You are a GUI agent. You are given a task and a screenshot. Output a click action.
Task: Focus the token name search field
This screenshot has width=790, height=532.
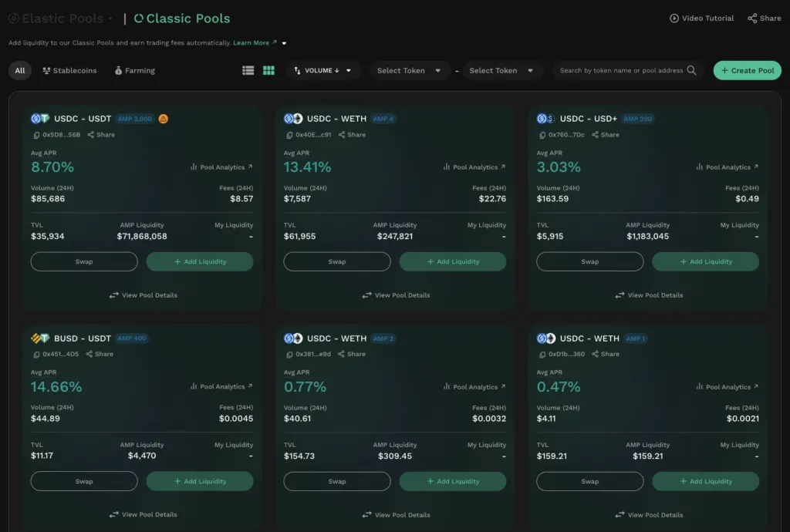[x=621, y=70]
